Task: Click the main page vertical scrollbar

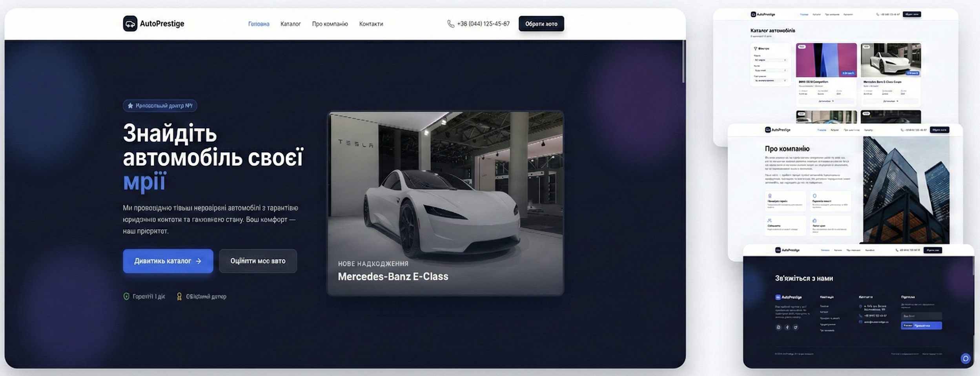Action: point(683,61)
